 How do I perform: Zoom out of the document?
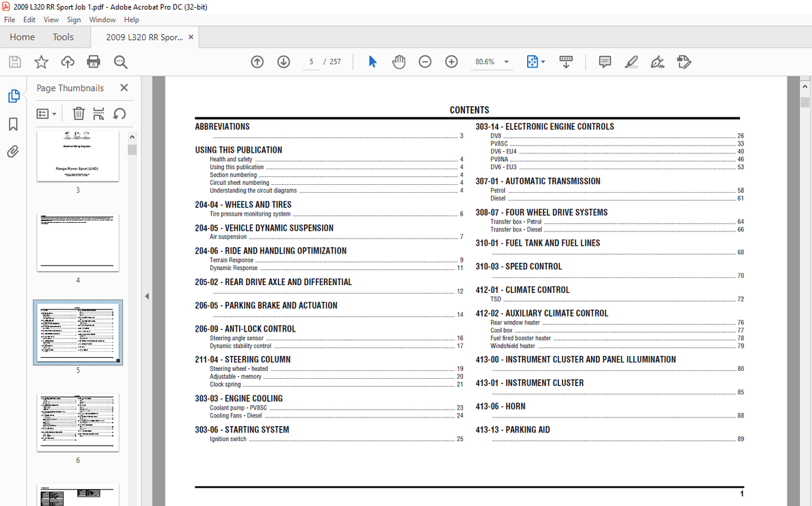[425, 61]
